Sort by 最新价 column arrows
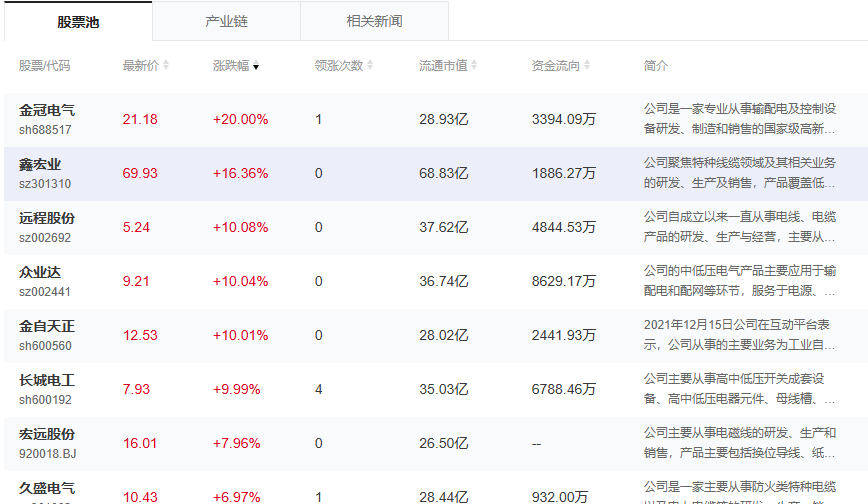 166,65
